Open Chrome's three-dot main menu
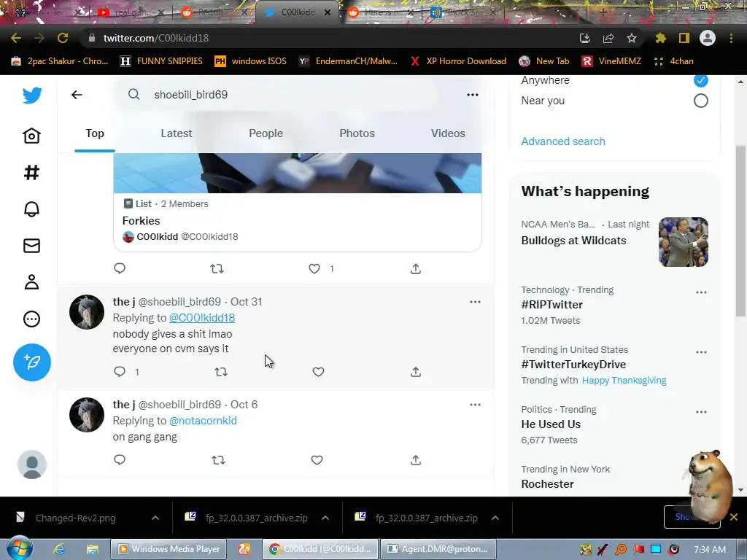Image resolution: width=747 pixels, height=560 pixels. click(731, 38)
